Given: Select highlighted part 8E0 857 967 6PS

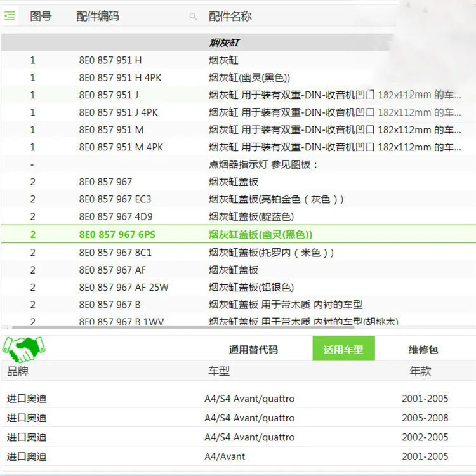Looking at the screenshot, I should tap(117, 234).
